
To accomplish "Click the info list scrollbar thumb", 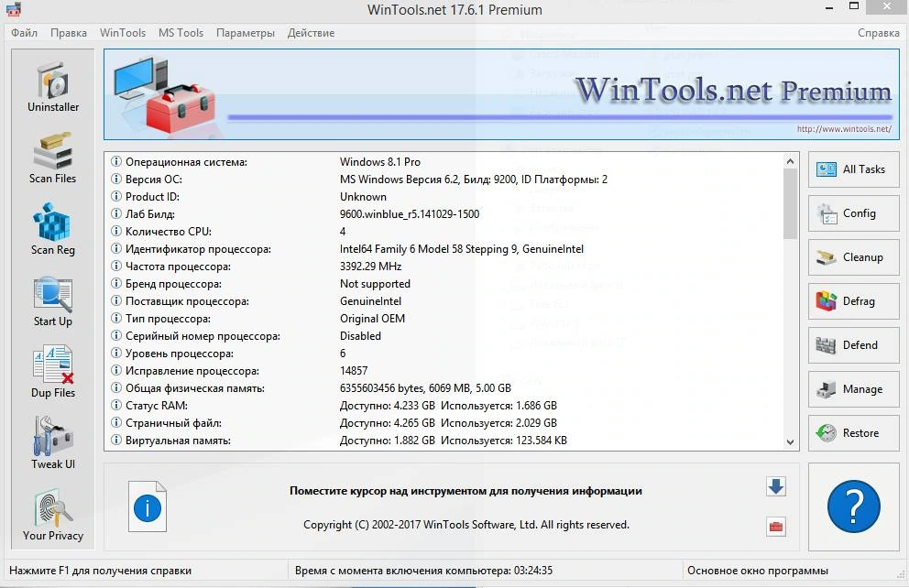I will 790,204.
